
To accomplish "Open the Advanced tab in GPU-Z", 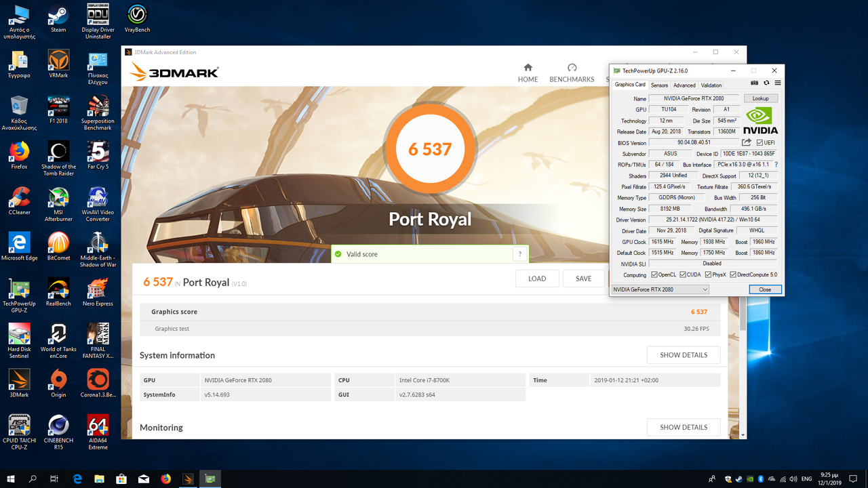I will 684,85.
